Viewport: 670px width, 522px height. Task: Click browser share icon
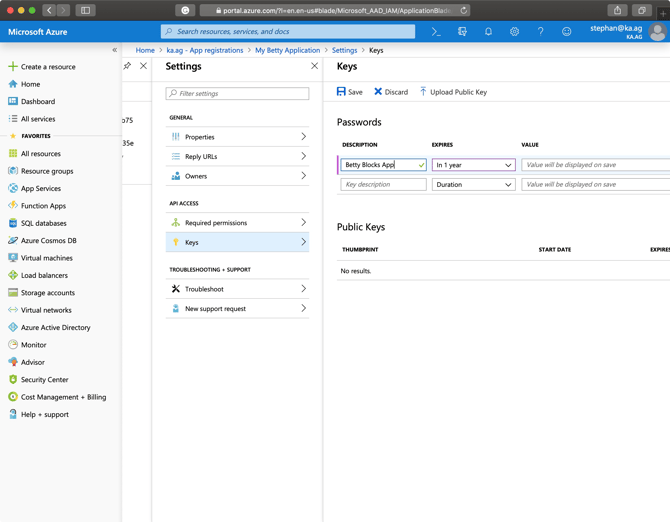tap(617, 10)
